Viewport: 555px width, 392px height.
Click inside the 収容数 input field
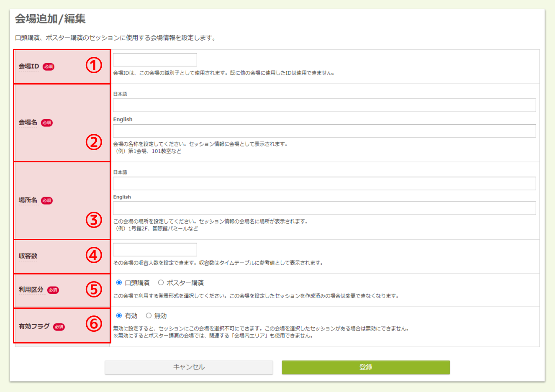[x=154, y=249]
